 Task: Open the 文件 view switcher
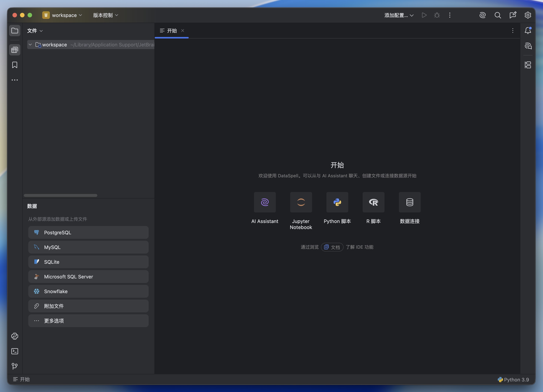(35, 31)
